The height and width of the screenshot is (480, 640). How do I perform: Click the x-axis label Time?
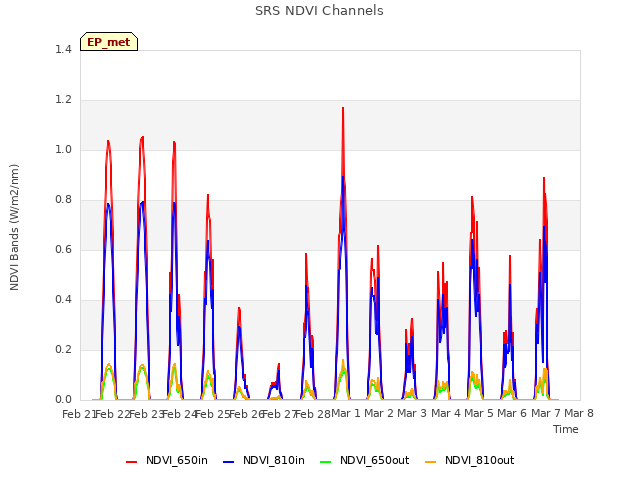click(x=566, y=429)
